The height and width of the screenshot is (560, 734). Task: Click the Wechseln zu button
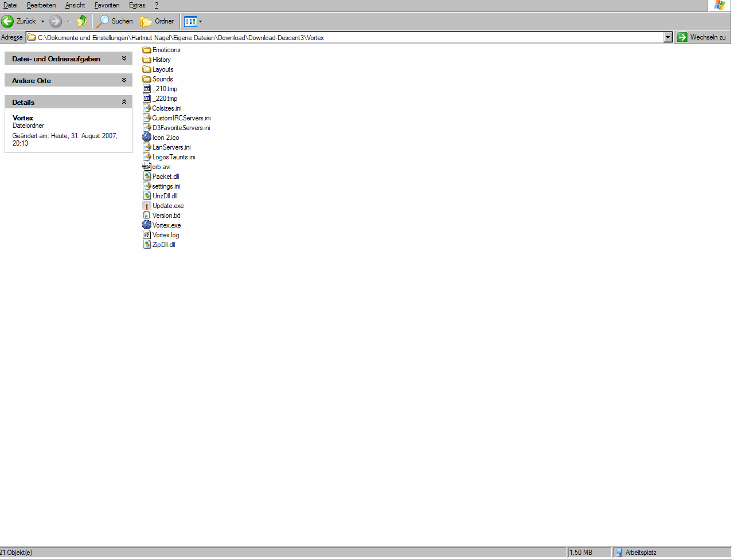pyautogui.click(x=701, y=37)
